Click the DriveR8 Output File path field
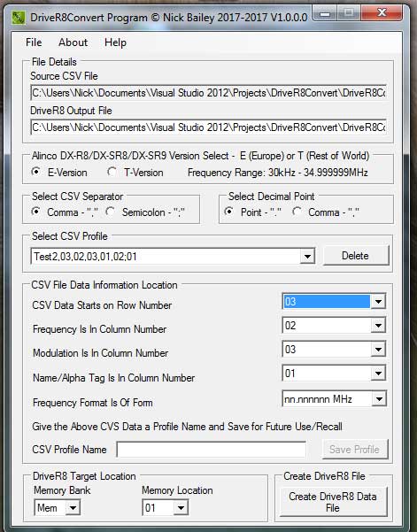 (208, 127)
